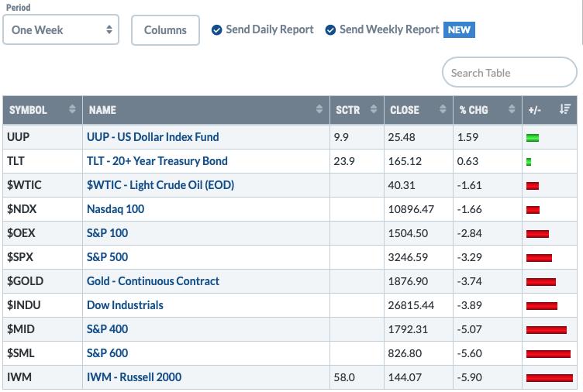Focus the Search Table input field
Screen dimensions: 583x392
click(x=509, y=72)
